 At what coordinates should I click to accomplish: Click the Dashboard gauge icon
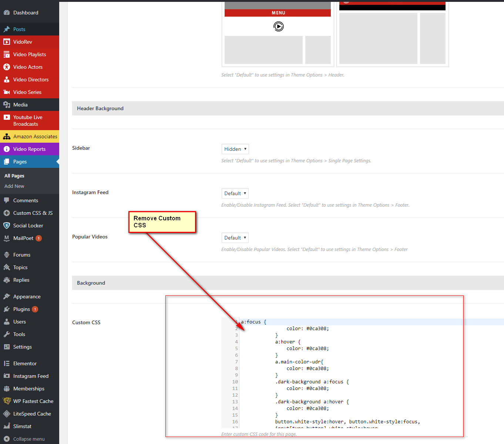click(x=7, y=13)
